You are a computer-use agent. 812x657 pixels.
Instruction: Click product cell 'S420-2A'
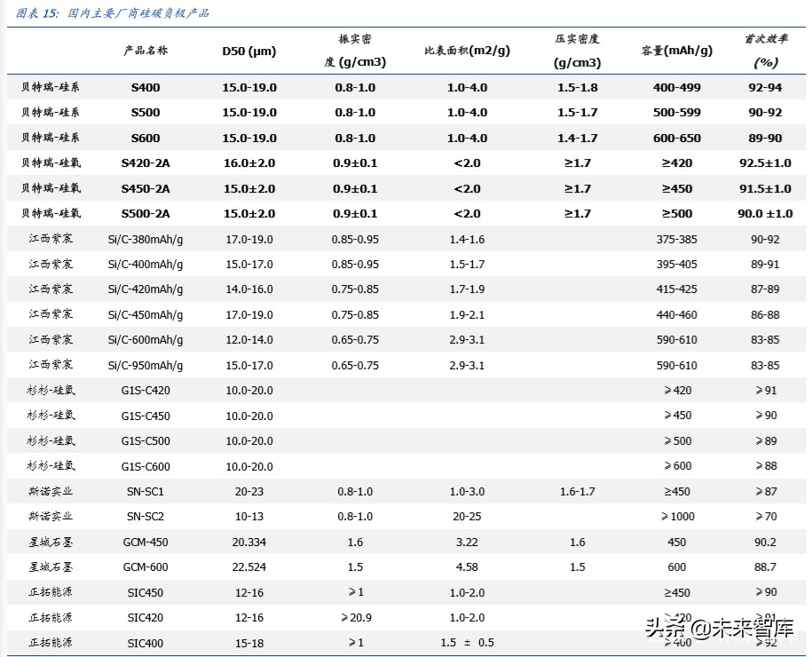coord(146,163)
